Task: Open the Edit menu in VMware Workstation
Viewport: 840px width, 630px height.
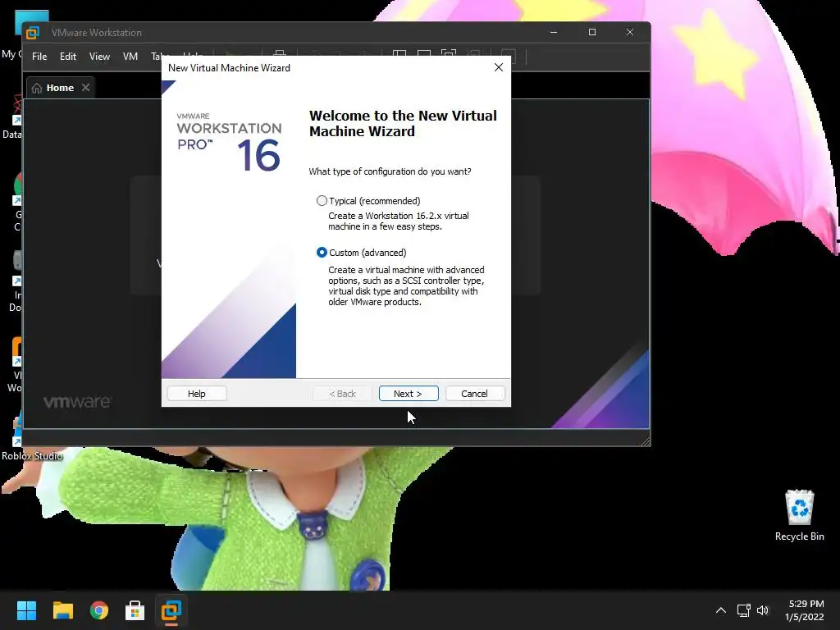Action: click(x=68, y=57)
